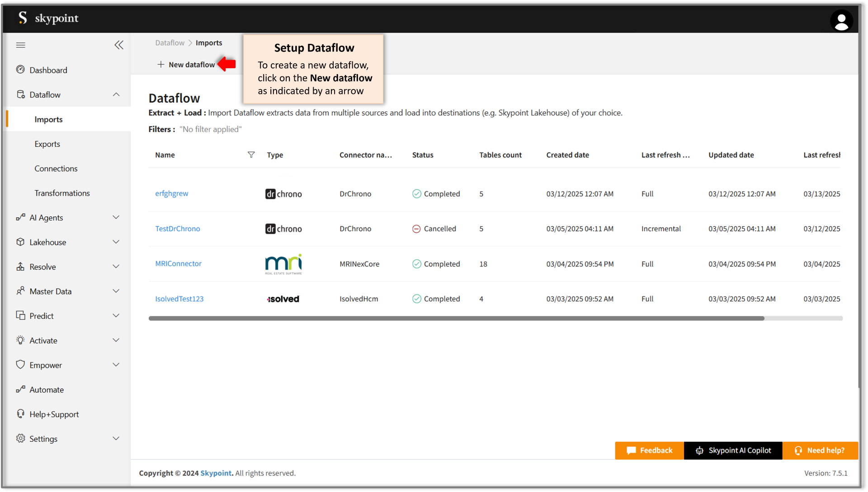Collapse the Dataflow section in the sidebar

pos(116,94)
